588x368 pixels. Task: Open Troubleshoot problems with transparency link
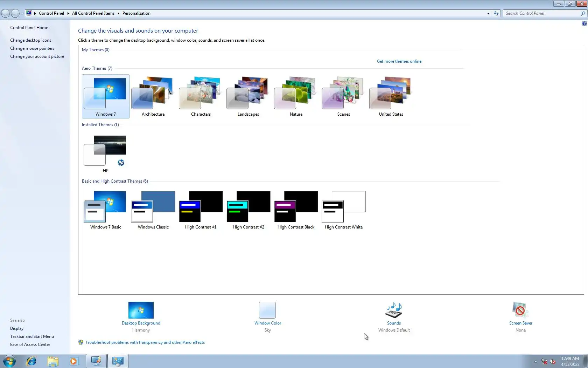[145, 342]
